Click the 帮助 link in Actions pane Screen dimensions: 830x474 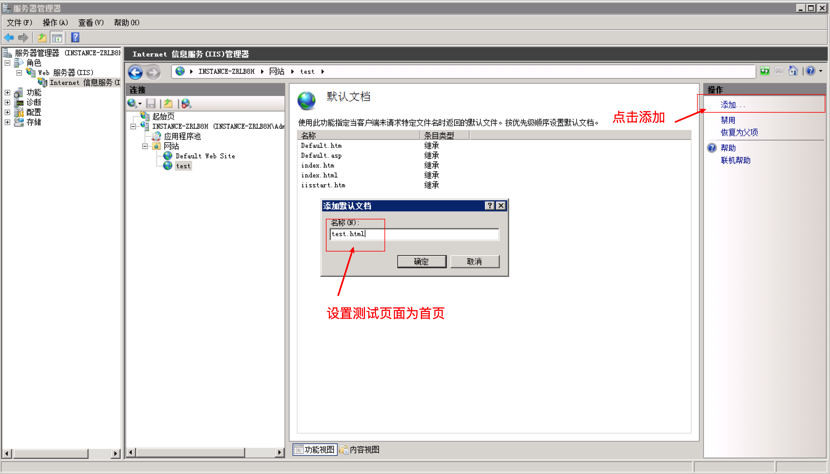(728, 148)
